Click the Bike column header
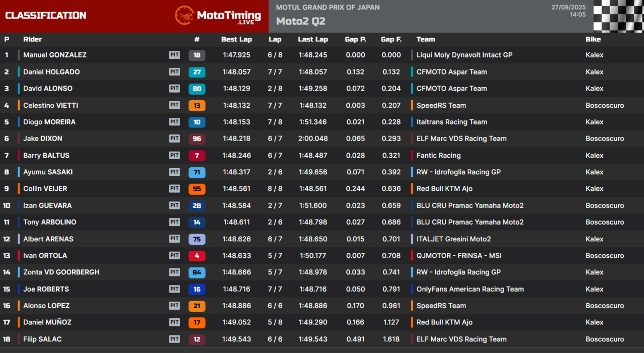The height and width of the screenshot is (353, 644). click(593, 39)
